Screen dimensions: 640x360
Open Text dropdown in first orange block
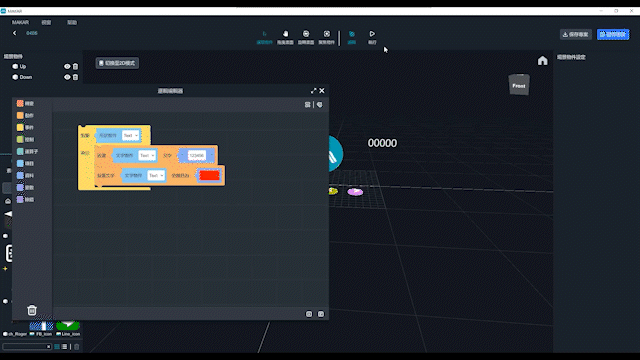147,156
